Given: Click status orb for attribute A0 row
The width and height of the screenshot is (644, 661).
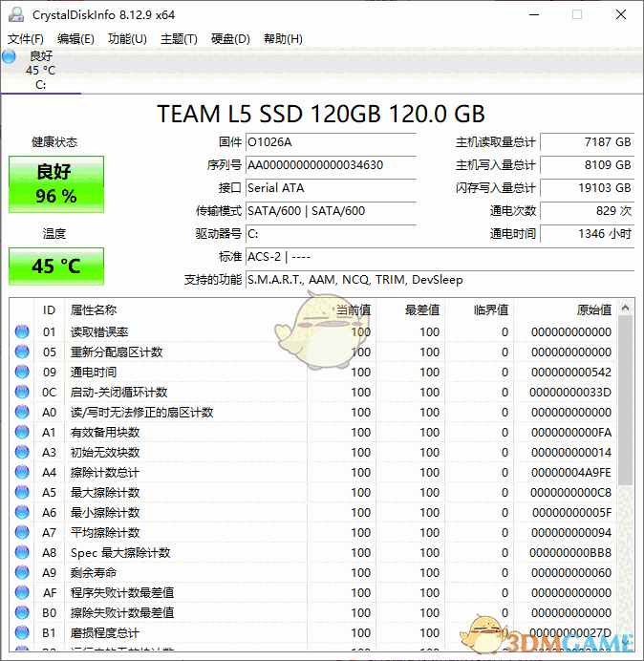Looking at the screenshot, I should (x=22, y=412).
